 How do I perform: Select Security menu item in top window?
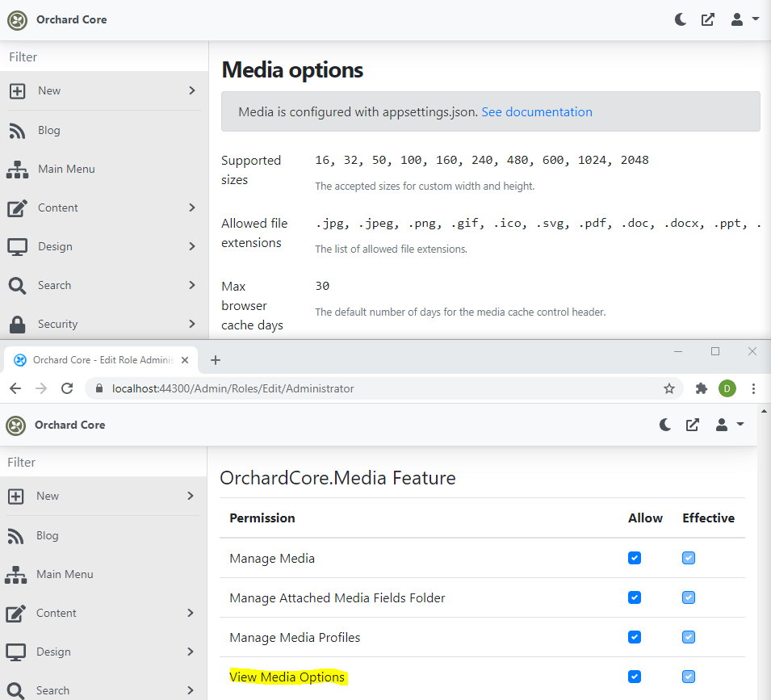click(58, 324)
